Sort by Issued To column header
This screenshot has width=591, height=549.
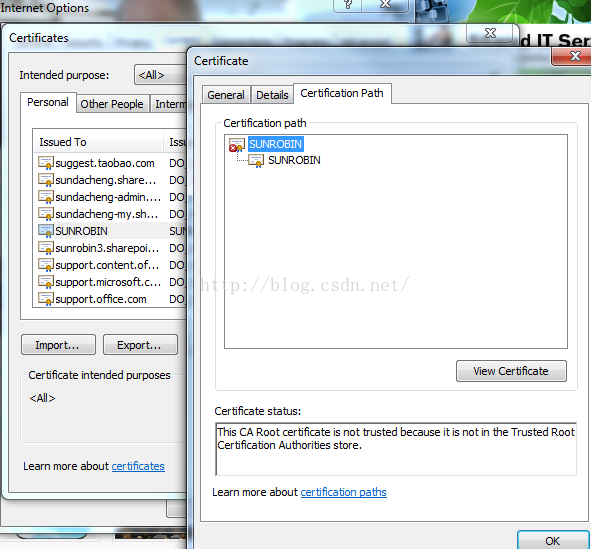click(x=99, y=142)
